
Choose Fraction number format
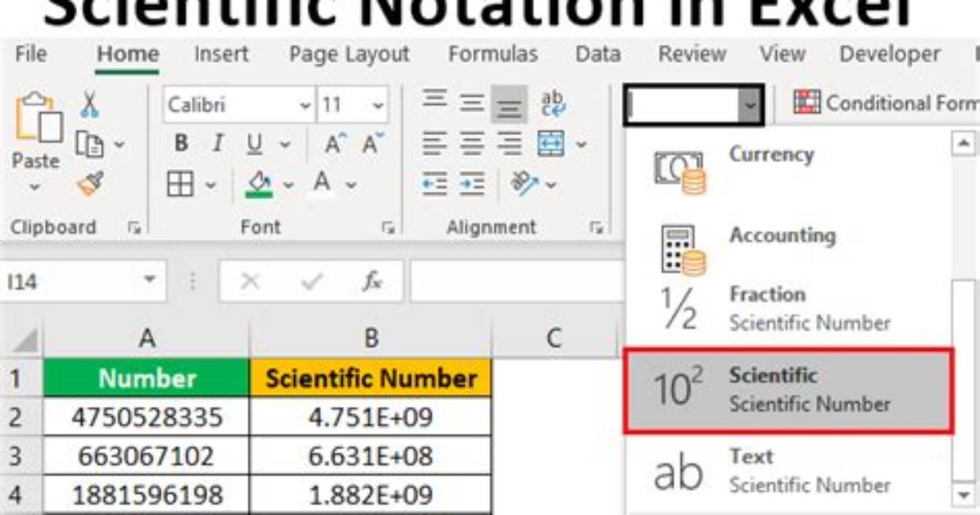[788, 308]
